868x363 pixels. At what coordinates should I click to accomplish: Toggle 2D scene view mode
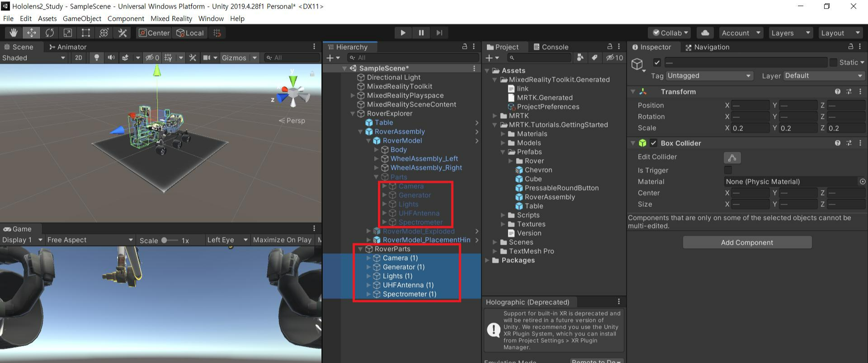point(79,58)
